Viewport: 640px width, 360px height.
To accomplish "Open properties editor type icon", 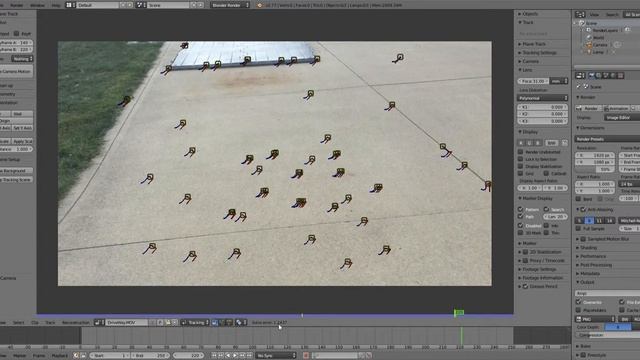I will (x=580, y=76).
